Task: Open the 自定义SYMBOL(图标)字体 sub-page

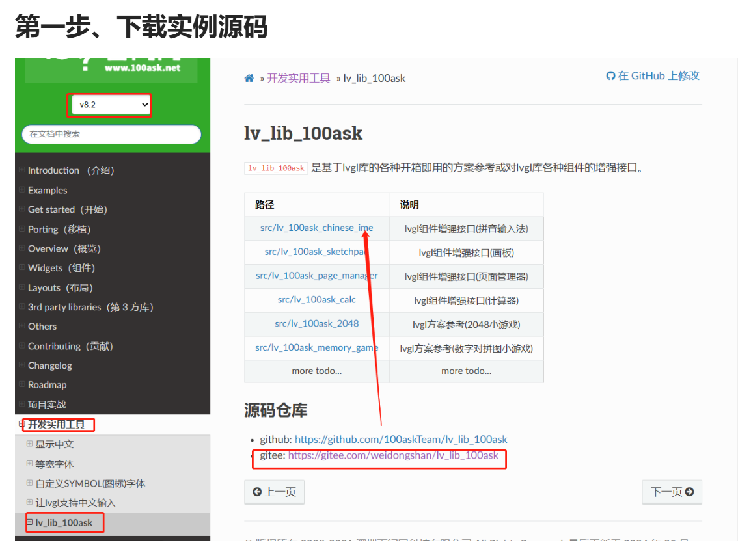Action: point(90,483)
